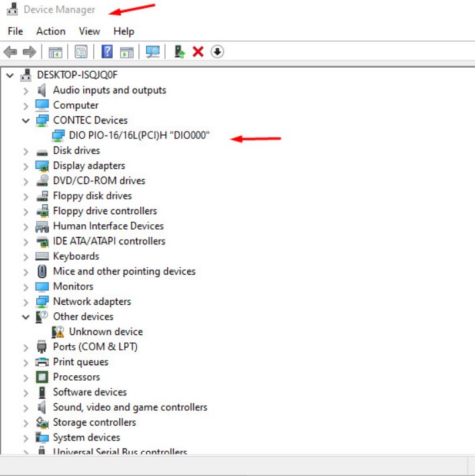This screenshot has height=476, width=475.
Task: Expand Sound, video and game controllers
Action: pos(25,408)
